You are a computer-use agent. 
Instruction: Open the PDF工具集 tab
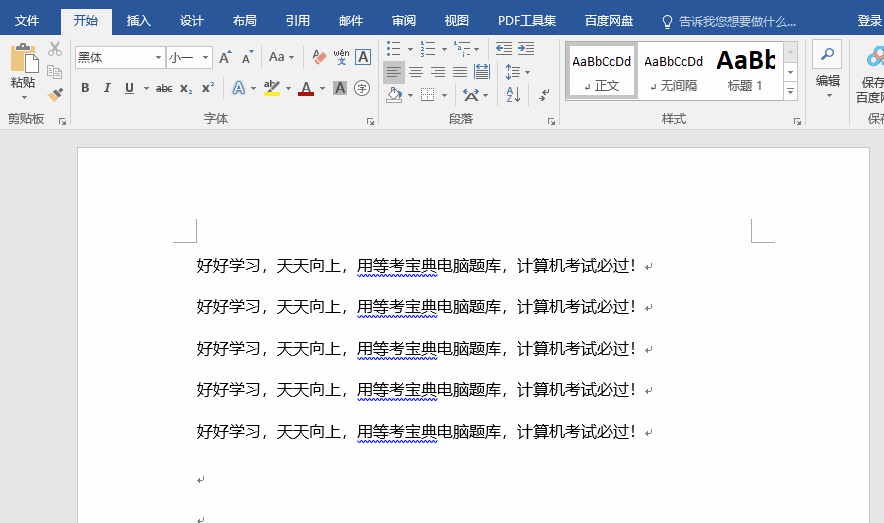point(527,21)
